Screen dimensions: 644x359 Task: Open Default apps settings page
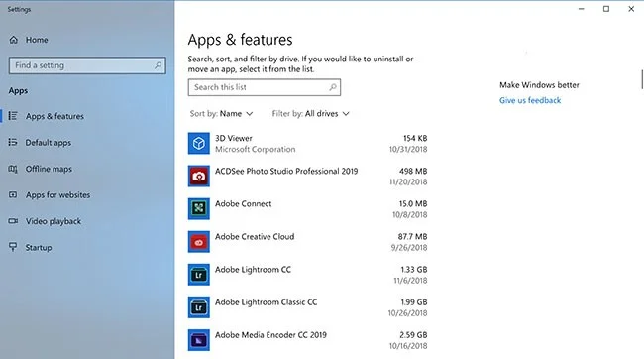49,143
